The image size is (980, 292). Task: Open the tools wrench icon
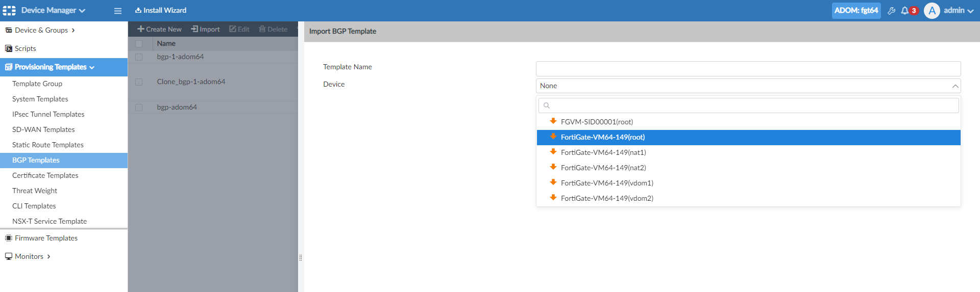tap(891, 11)
